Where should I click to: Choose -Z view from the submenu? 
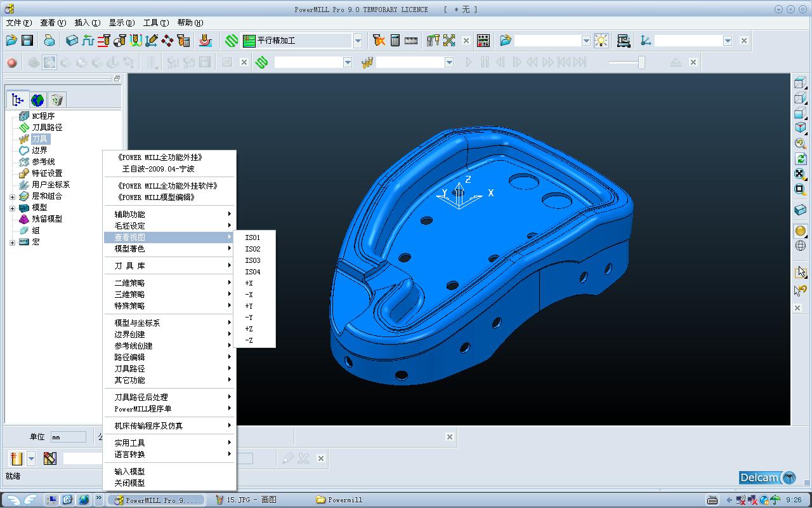point(249,340)
